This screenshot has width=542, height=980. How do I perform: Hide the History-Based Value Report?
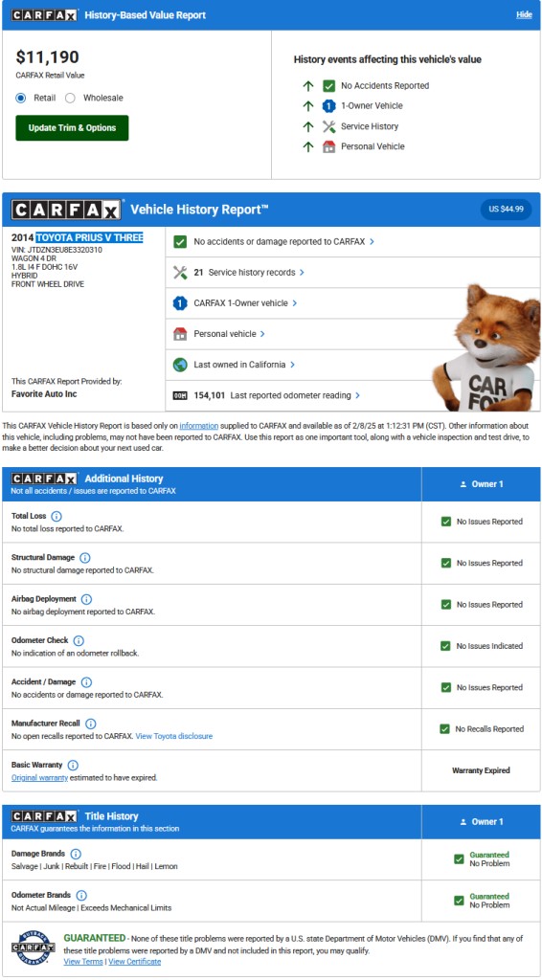tap(524, 15)
